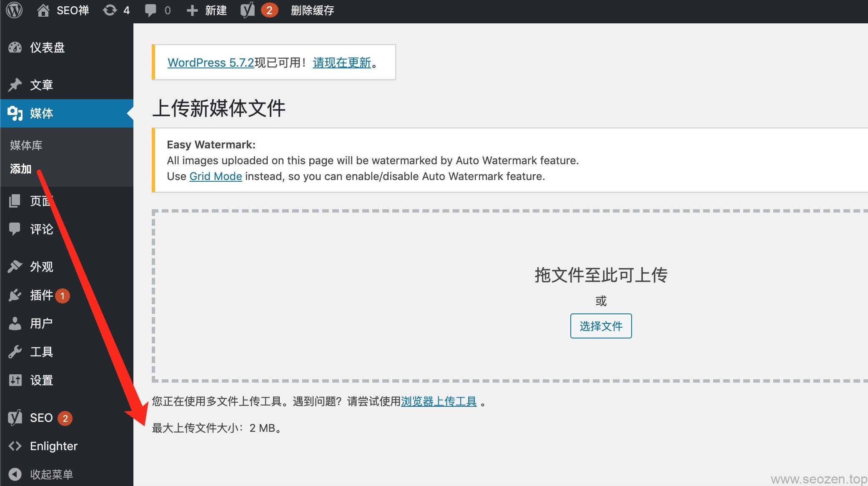Click the Yoast notification badge 2
Screen dimensions: 868x486
pos(269,10)
